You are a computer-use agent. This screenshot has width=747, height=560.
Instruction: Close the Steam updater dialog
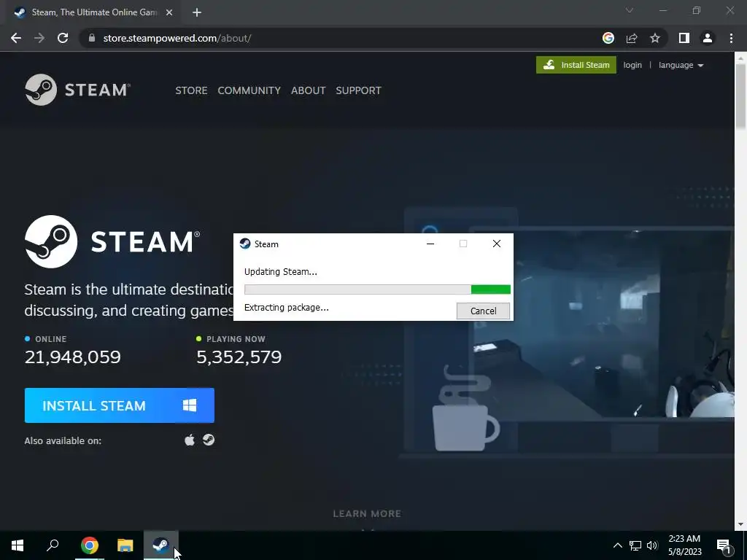(496, 244)
